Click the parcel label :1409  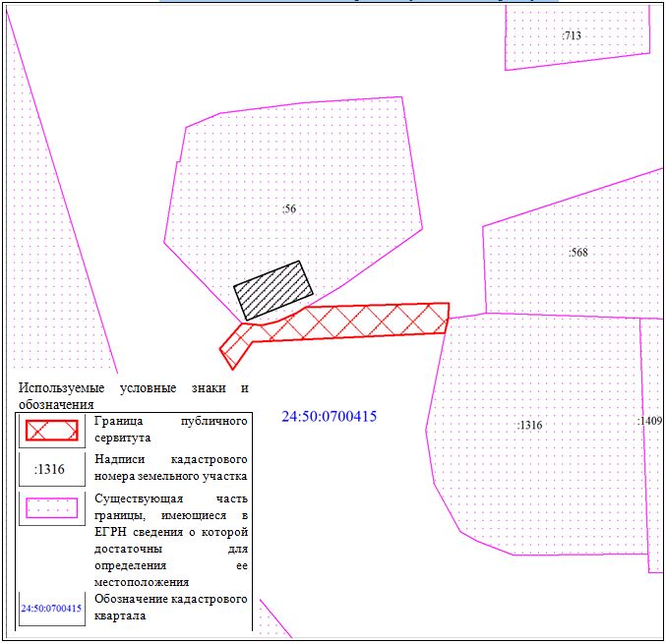(x=649, y=421)
